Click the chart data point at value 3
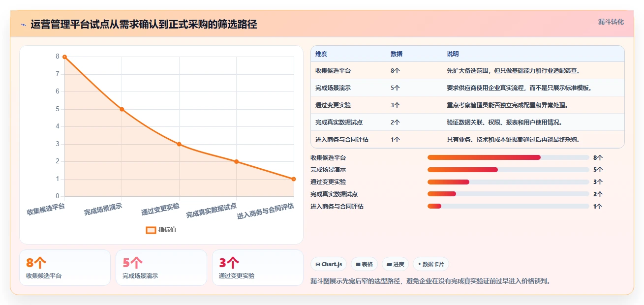Viewport: 644px width, 305px height. coord(179,144)
